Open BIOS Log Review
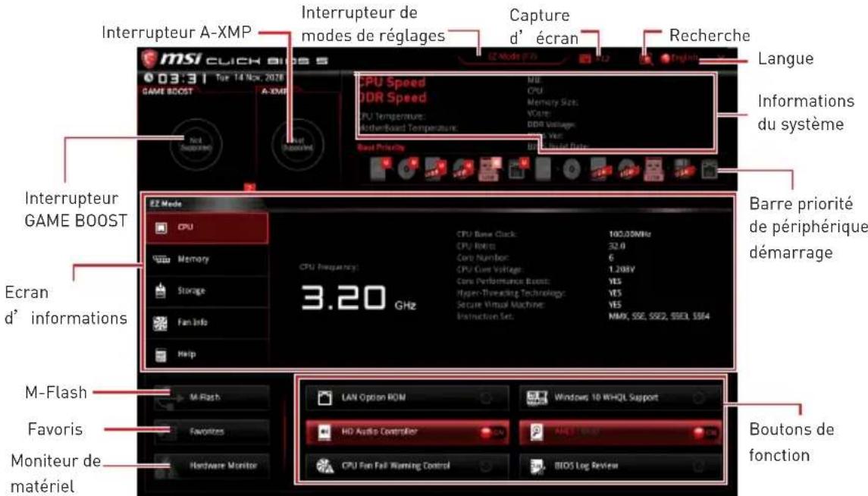Screen dimensions: 868x496 point(620,466)
